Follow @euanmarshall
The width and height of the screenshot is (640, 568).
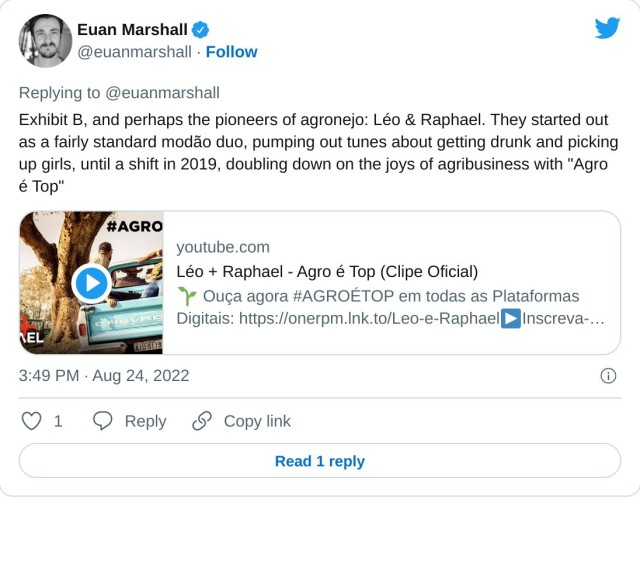[x=231, y=52]
